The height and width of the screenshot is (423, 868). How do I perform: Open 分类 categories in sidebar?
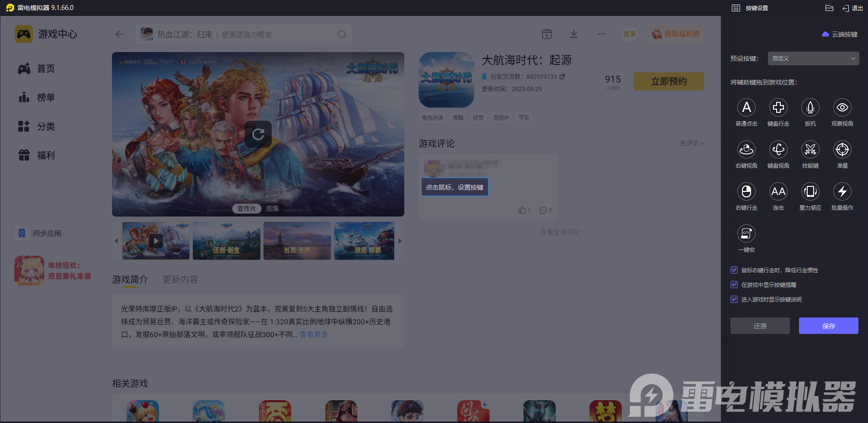point(37,126)
